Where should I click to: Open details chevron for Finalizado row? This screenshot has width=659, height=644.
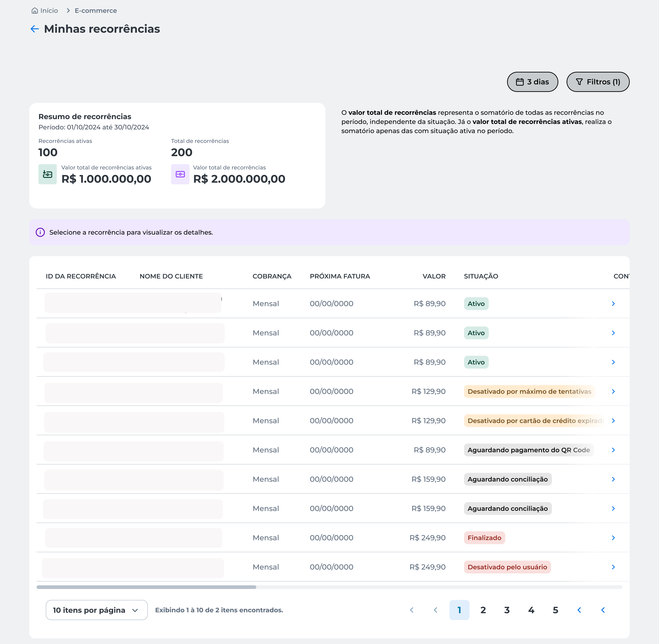coord(613,538)
